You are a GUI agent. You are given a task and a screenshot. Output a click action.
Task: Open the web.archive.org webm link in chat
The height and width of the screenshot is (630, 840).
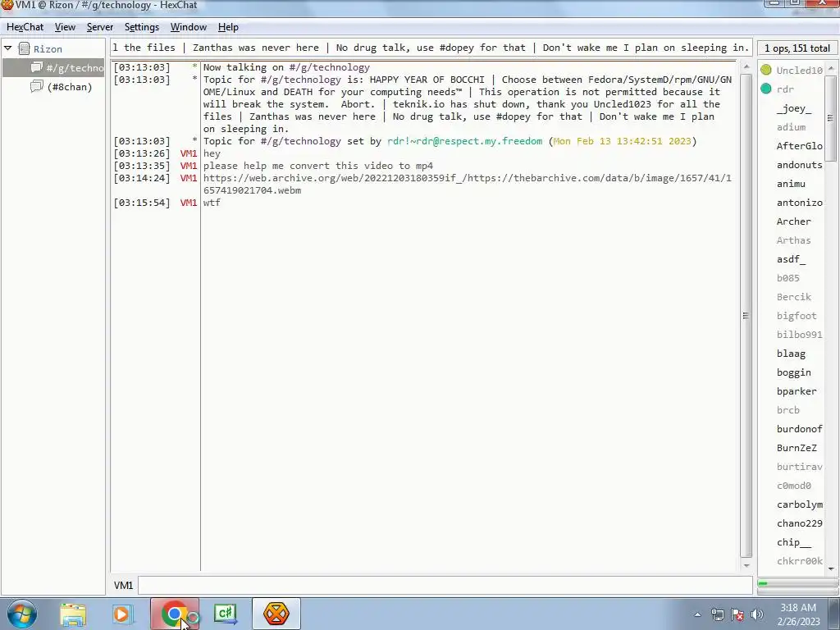(x=467, y=185)
